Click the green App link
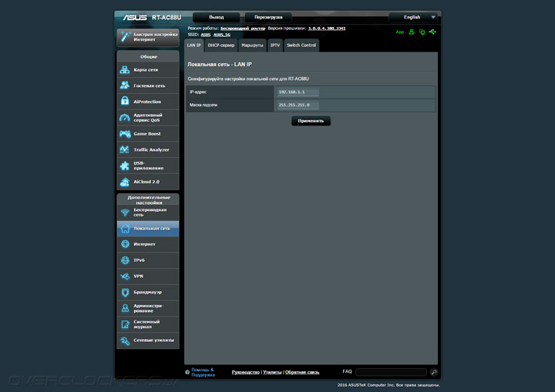555x392 pixels. click(399, 32)
